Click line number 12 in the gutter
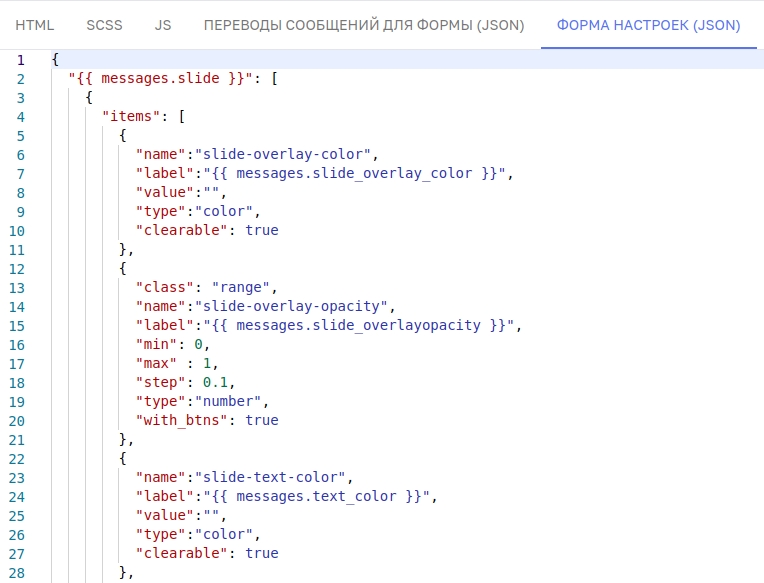This screenshot has width=764, height=583. click(x=17, y=269)
